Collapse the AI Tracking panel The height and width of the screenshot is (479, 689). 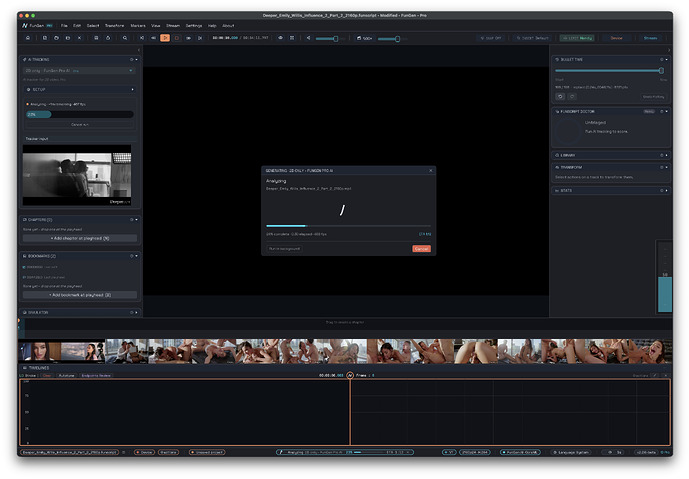(137, 59)
